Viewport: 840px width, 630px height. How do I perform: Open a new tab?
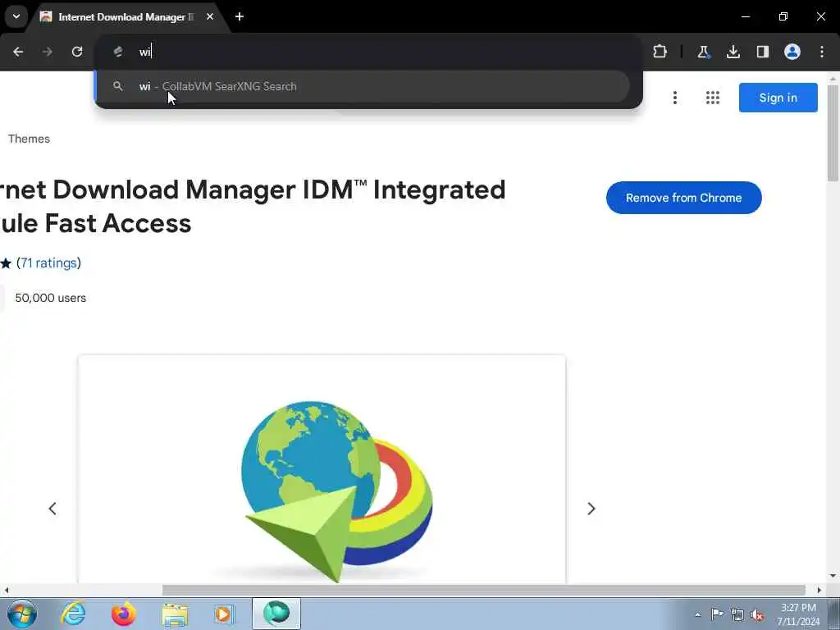click(x=240, y=16)
